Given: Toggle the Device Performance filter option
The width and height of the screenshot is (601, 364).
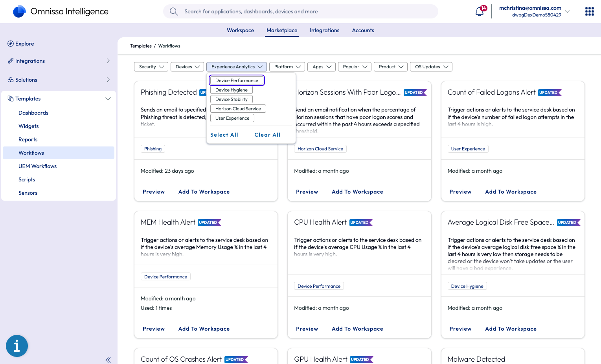Looking at the screenshot, I should pyautogui.click(x=237, y=80).
